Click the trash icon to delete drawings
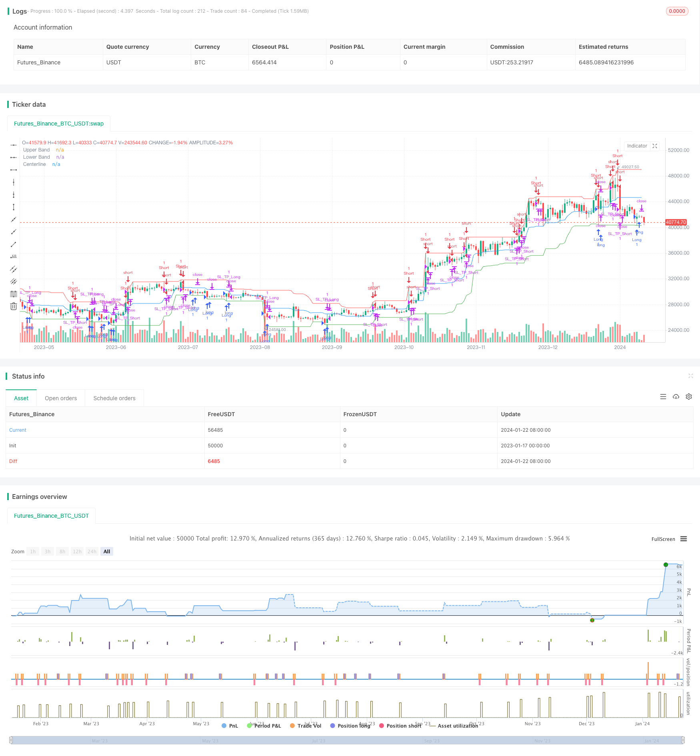This screenshot has height=756, width=700. click(14, 306)
